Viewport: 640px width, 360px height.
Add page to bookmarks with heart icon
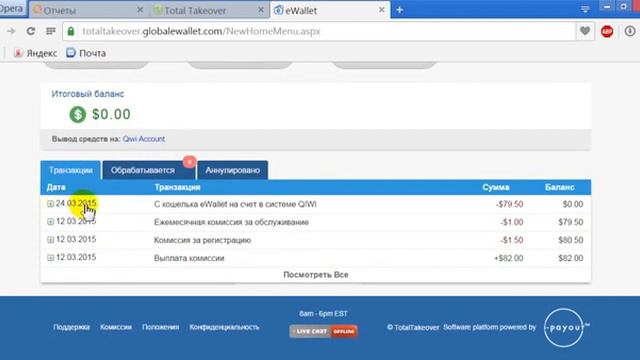[x=585, y=31]
